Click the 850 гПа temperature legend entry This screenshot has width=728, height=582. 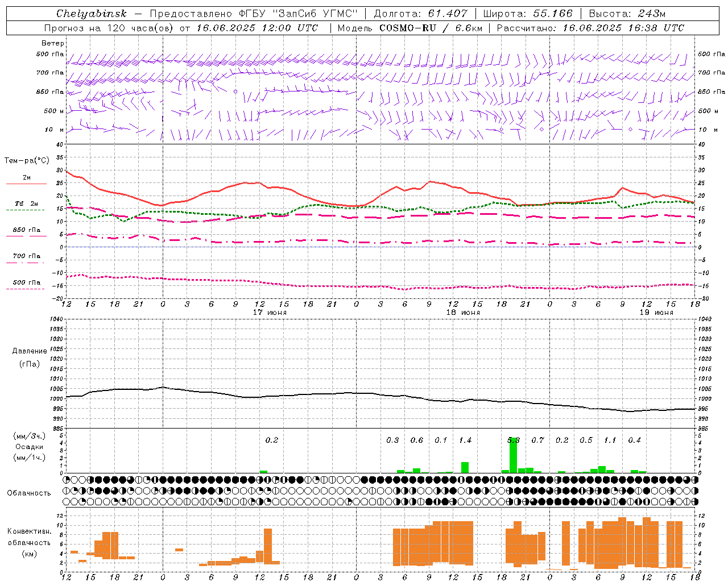tap(26, 230)
